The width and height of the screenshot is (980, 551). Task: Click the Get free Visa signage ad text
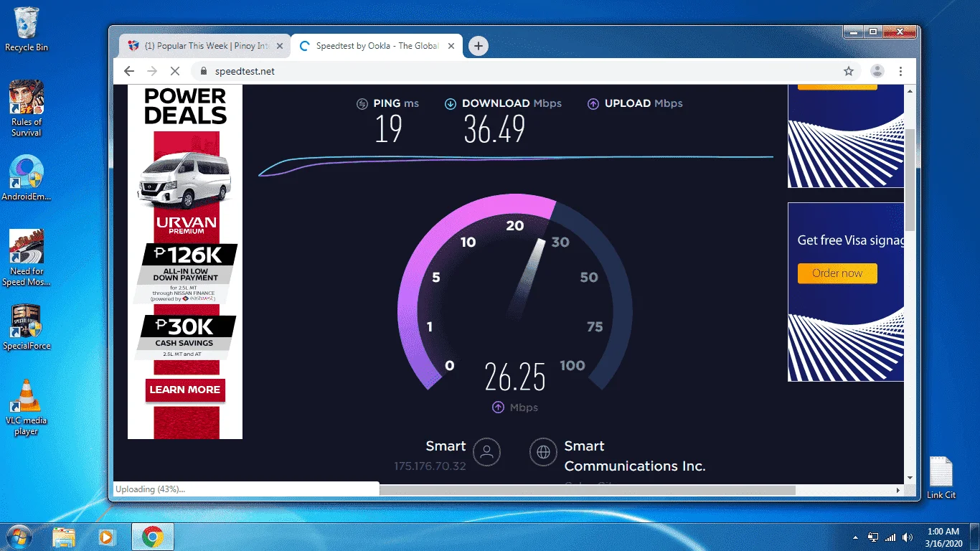851,240
